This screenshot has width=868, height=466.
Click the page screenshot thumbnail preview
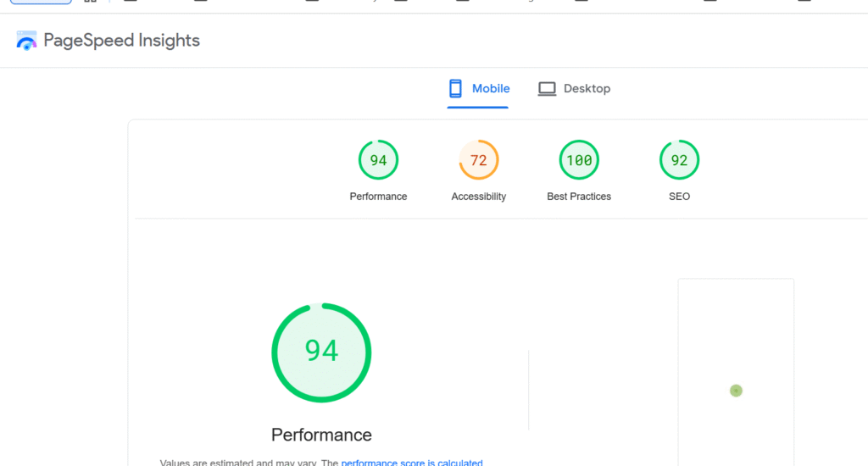click(x=736, y=339)
